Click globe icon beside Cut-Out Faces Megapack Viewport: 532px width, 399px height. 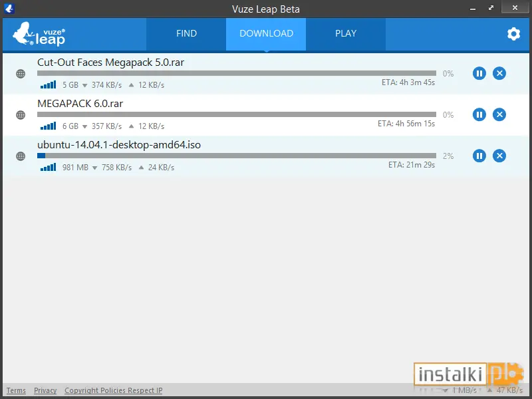click(21, 74)
